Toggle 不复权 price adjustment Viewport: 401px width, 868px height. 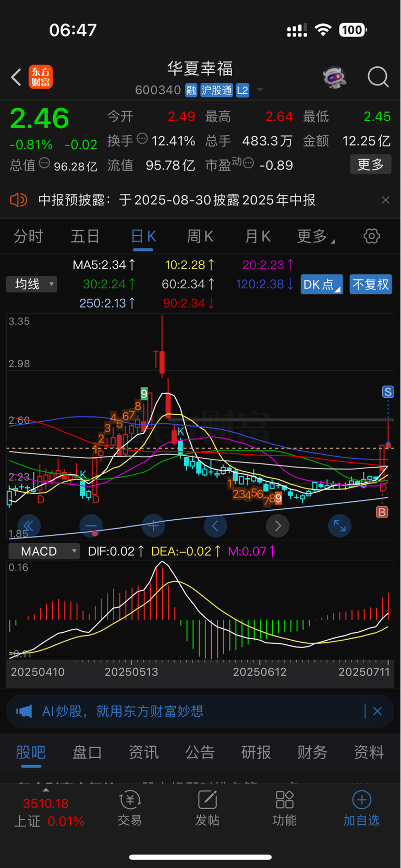click(x=371, y=284)
